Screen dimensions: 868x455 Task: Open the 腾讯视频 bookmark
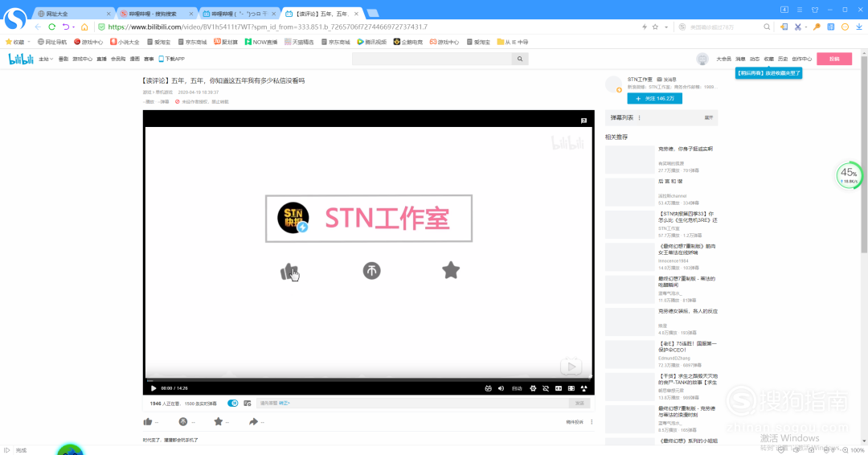[x=372, y=42]
